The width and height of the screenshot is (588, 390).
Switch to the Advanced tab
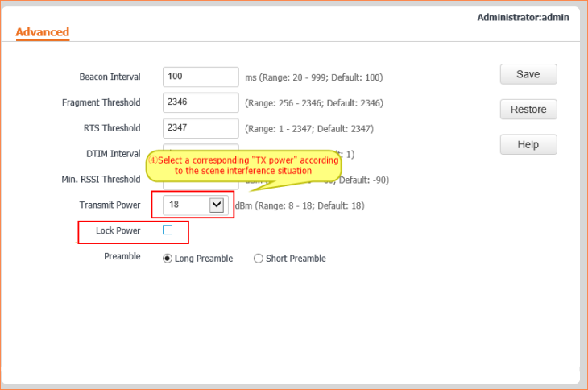tap(43, 32)
